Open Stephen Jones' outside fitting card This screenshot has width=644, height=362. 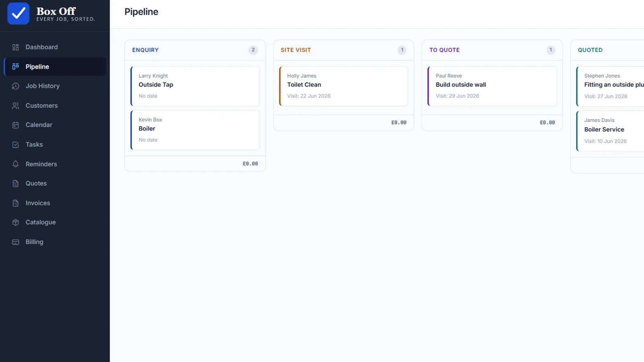[x=610, y=86]
